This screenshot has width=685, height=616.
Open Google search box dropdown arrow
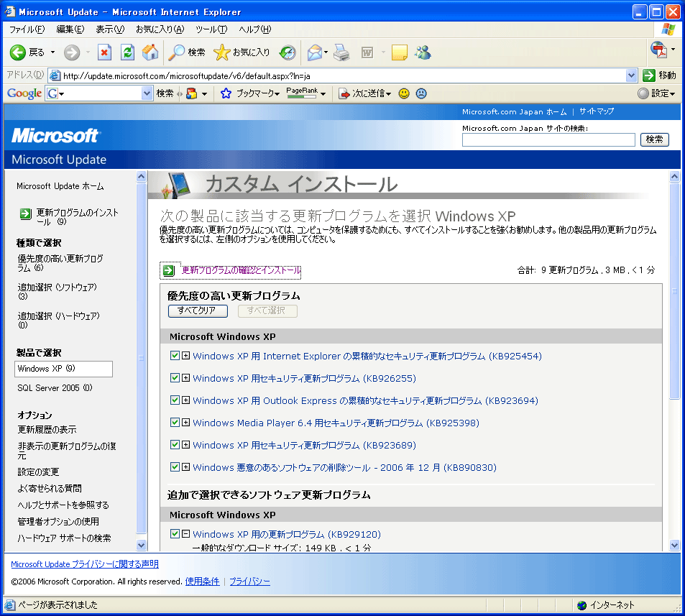pyautogui.click(x=147, y=93)
